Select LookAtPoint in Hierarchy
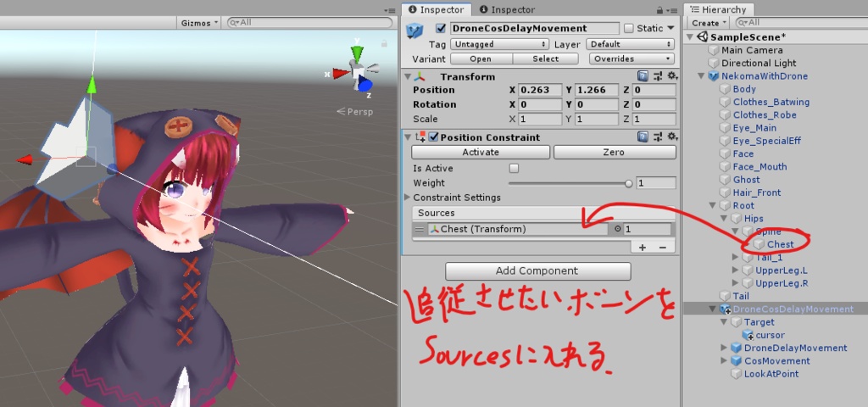This screenshot has width=868, height=407. [x=771, y=374]
